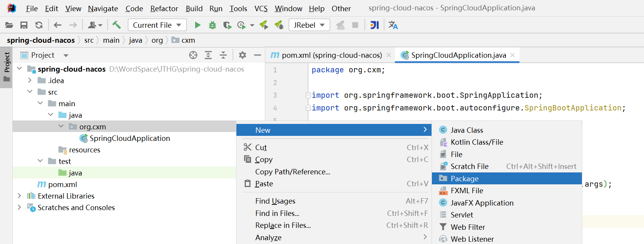Collapse the java folder under main
This screenshot has height=244, width=644.
tap(51, 115)
